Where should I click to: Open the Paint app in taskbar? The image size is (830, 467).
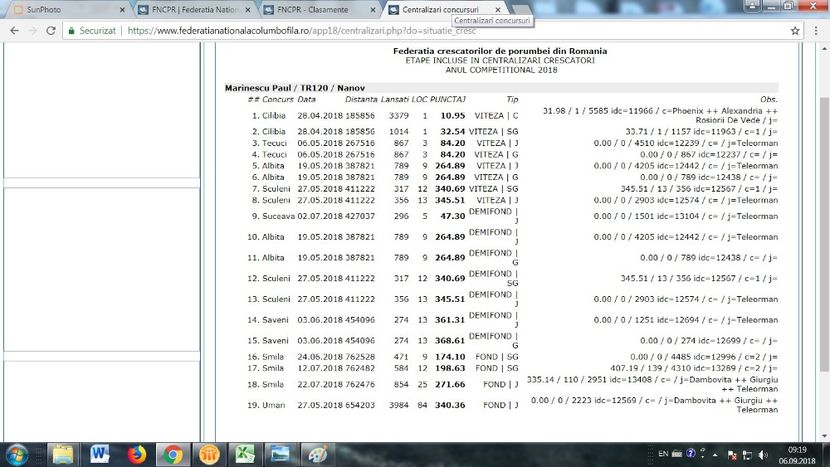pos(317,453)
